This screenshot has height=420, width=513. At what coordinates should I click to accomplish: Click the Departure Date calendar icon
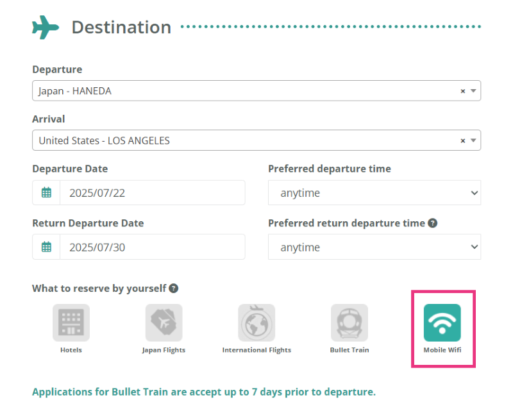[46, 192]
